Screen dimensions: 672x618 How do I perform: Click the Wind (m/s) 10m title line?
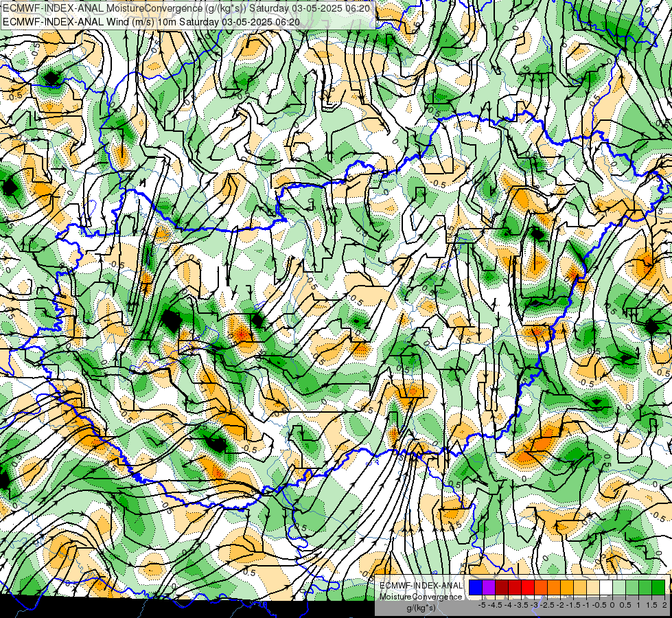tap(151, 21)
